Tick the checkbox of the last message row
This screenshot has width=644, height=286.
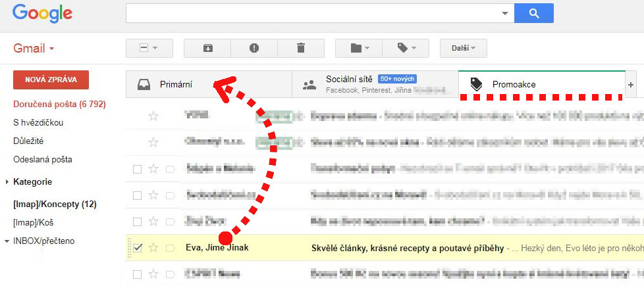point(138,274)
